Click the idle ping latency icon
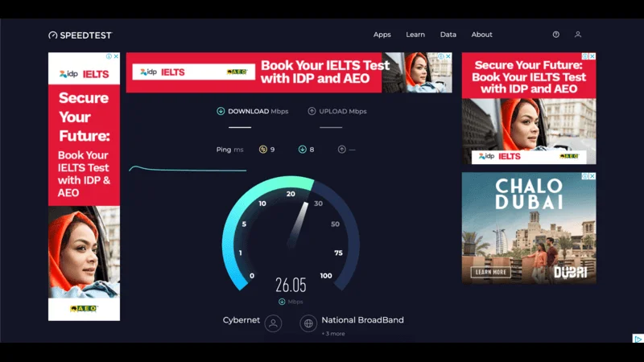Viewport: 644px width, 362px height. [263, 150]
